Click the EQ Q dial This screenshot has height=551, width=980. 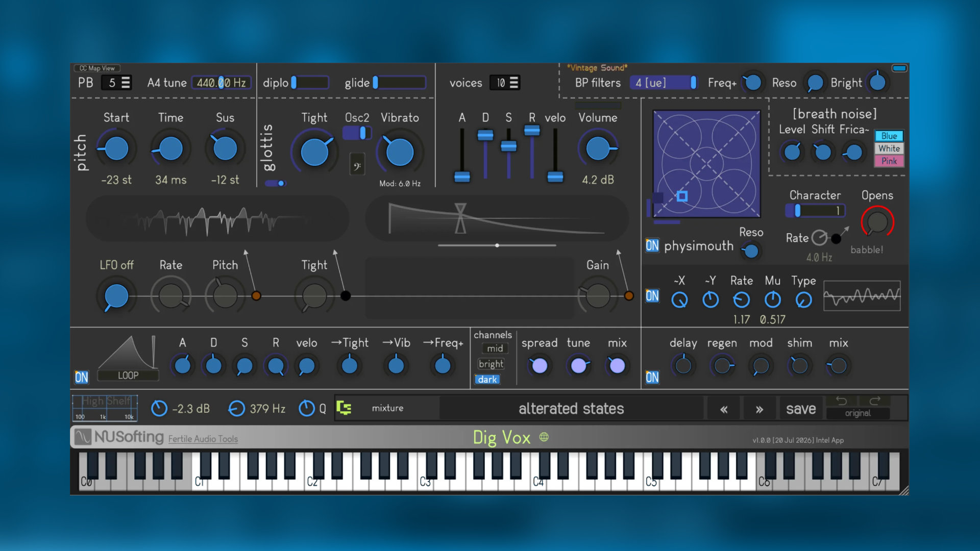tap(306, 408)
